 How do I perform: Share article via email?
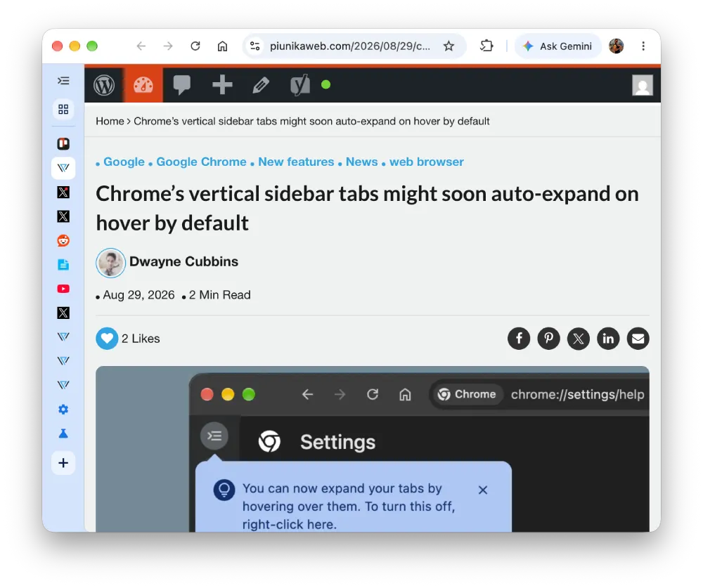[638, 339]
